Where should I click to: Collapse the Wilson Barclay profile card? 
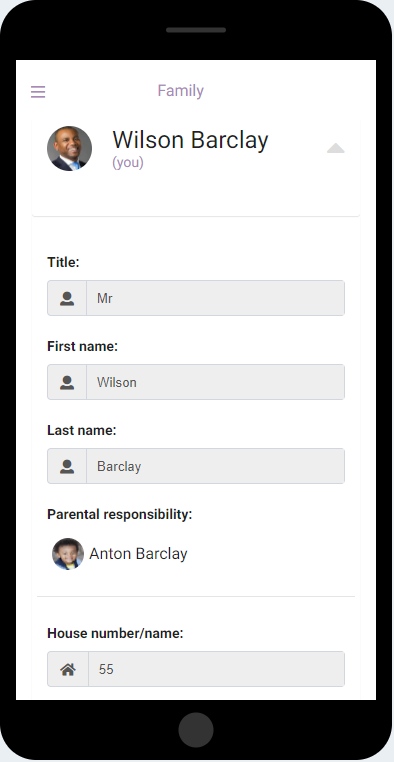[x=336, y=148]
